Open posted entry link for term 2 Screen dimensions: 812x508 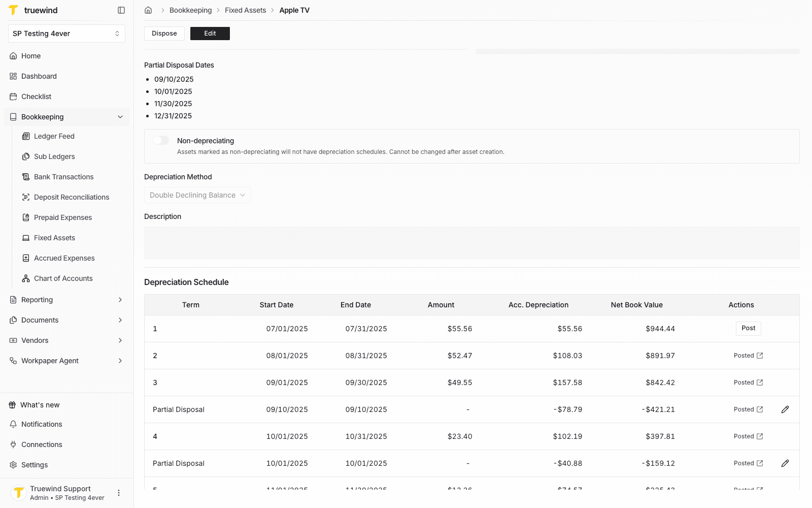click(x=749, y=356)
